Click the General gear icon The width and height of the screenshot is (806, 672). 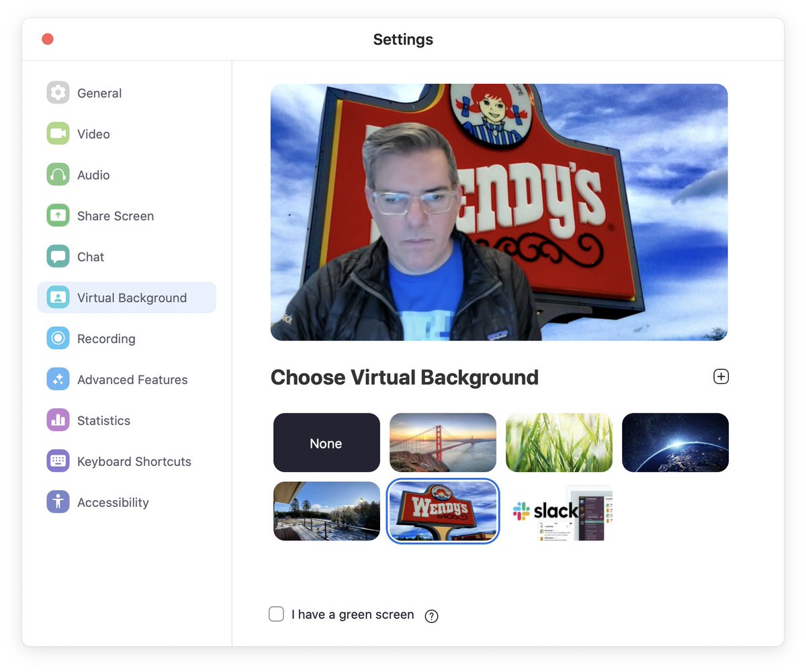[x=58, y=93]
